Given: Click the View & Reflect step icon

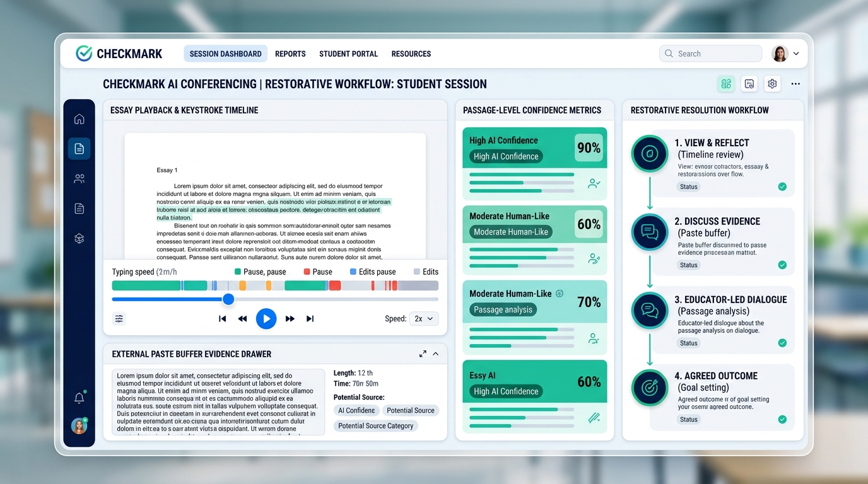Looking at the screenshot, I should pos(650,154).
